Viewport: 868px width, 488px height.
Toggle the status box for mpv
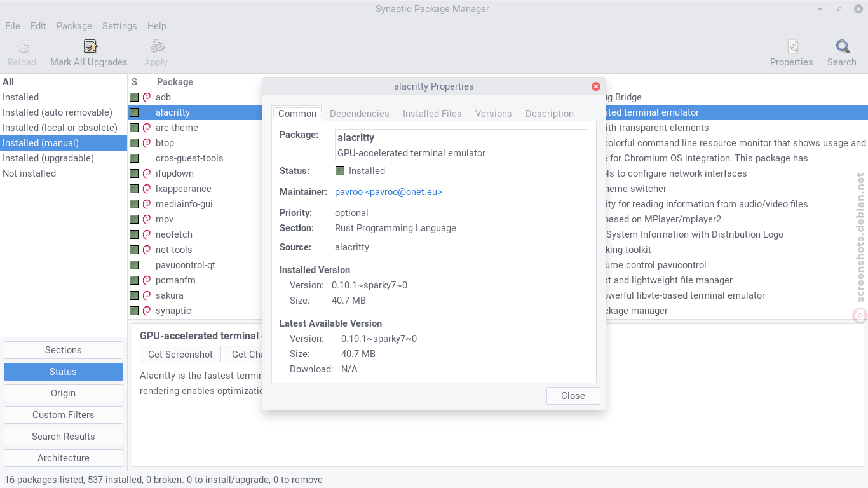tap(134, 219)
